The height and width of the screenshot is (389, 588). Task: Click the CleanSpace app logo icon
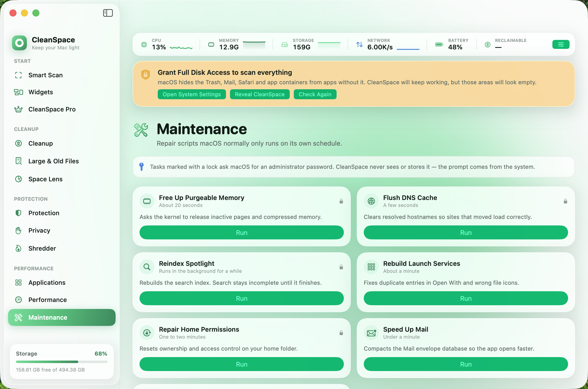[19, 43]
